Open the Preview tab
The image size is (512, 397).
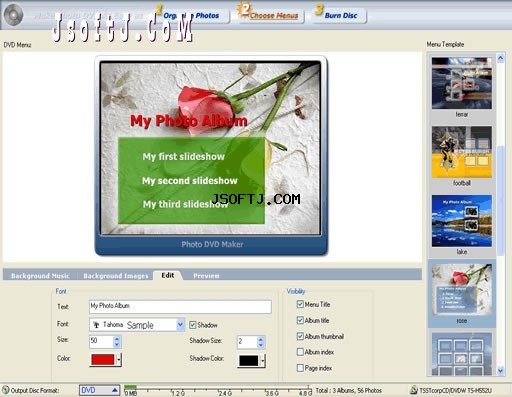(x=206, y=276)
